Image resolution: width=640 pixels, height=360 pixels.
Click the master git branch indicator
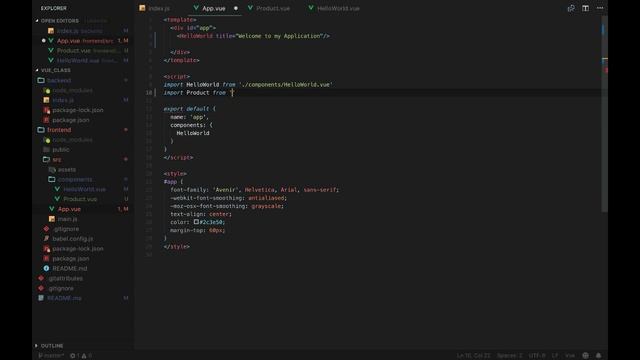[51, 356]
